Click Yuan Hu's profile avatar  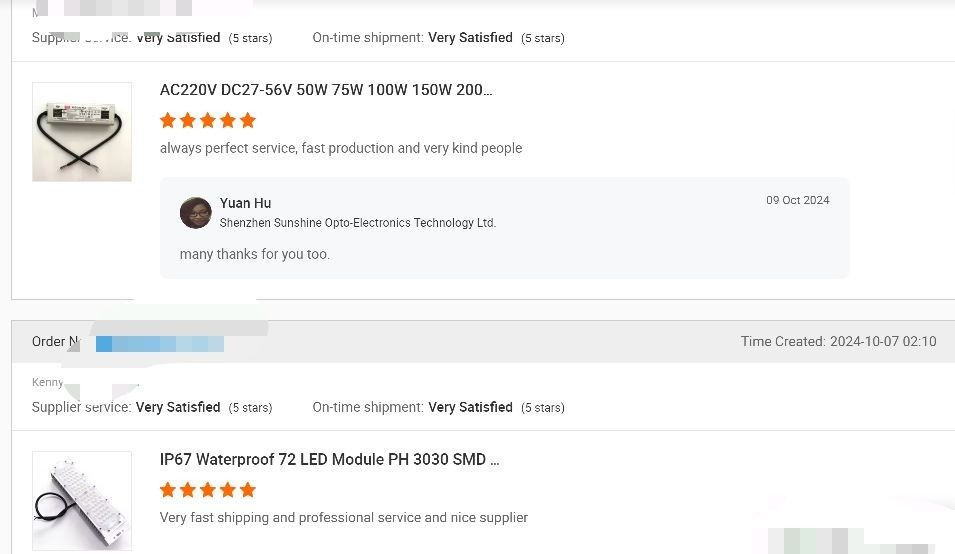[195, 213]
